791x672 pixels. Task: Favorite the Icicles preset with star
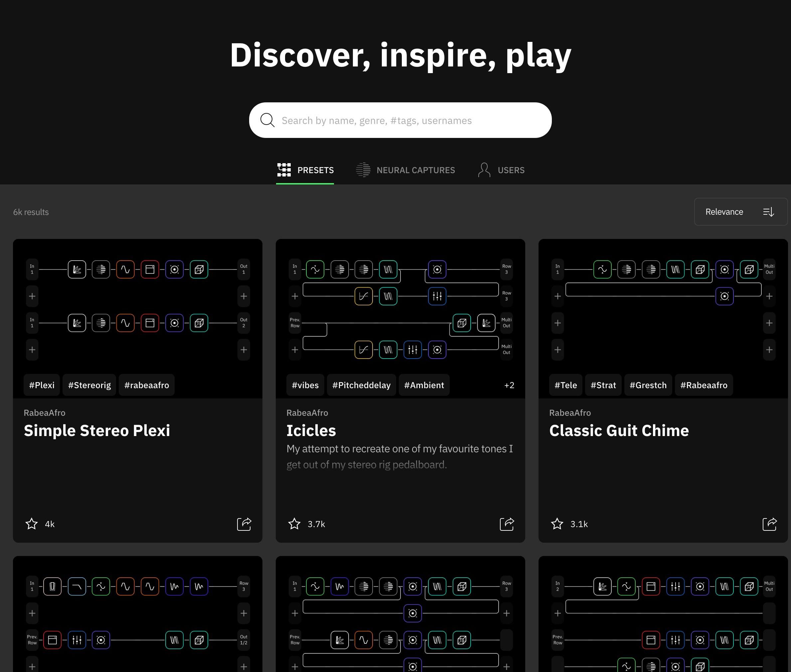tap(294, 524)
